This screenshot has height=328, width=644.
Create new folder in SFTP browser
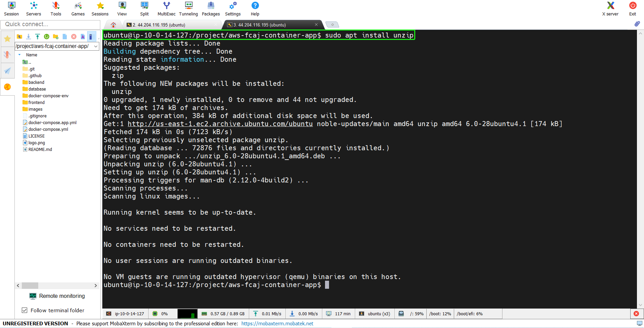(56, 37)
